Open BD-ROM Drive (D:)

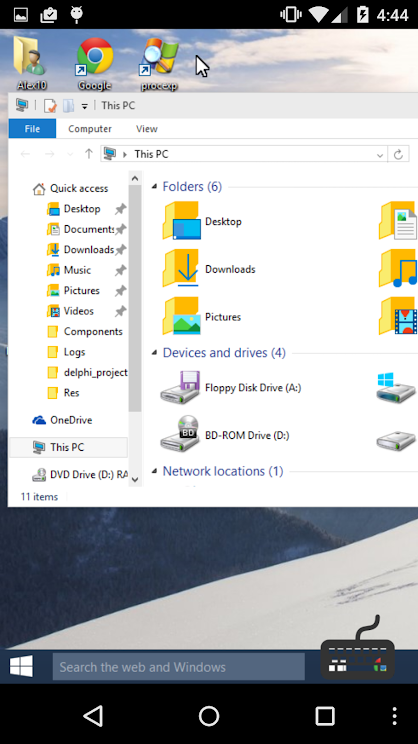(x=225, y=435)
